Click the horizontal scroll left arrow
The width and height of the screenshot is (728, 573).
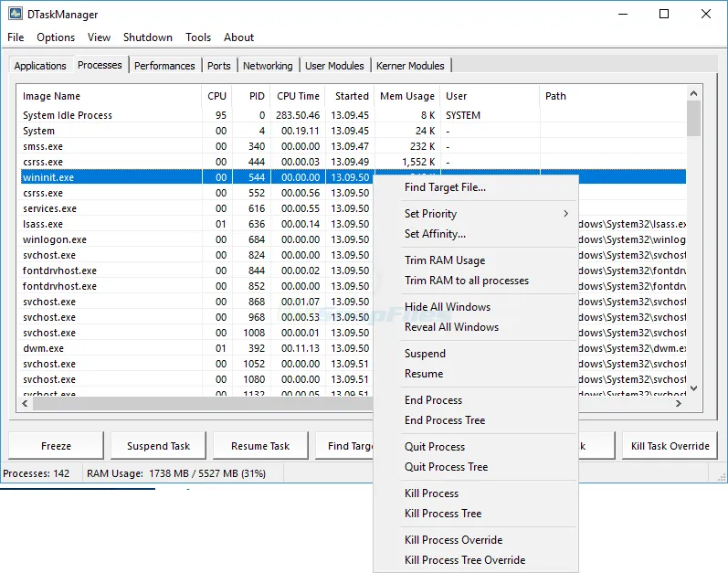(x=25, y=404)
